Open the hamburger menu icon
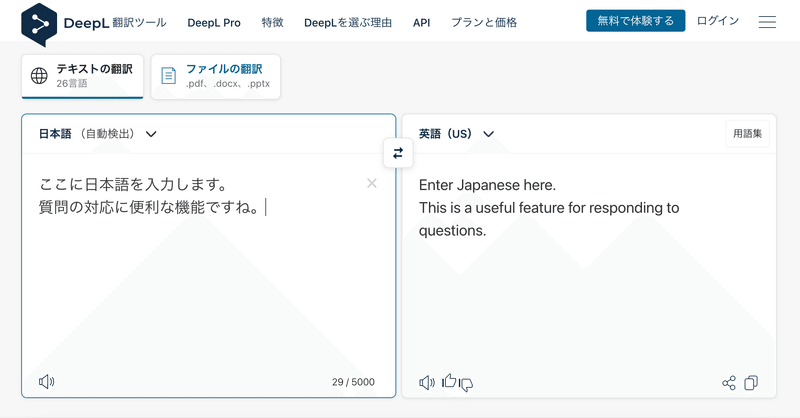This screenshot has height=418, width=800. 767,22
